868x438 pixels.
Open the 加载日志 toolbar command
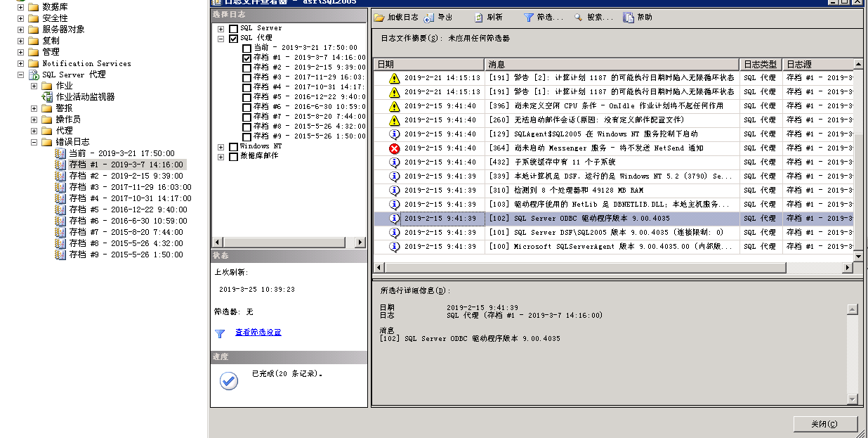pos(393,18)
